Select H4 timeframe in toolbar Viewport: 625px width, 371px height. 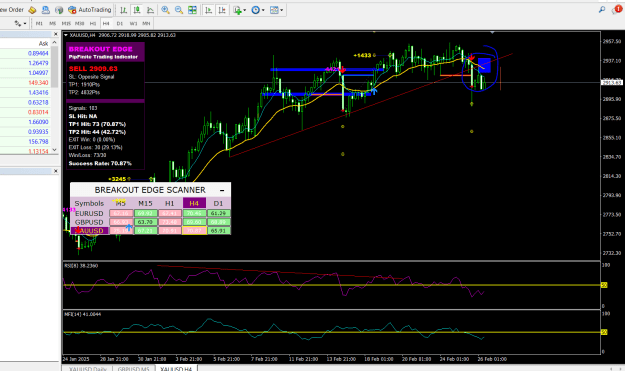pos(106,24)
